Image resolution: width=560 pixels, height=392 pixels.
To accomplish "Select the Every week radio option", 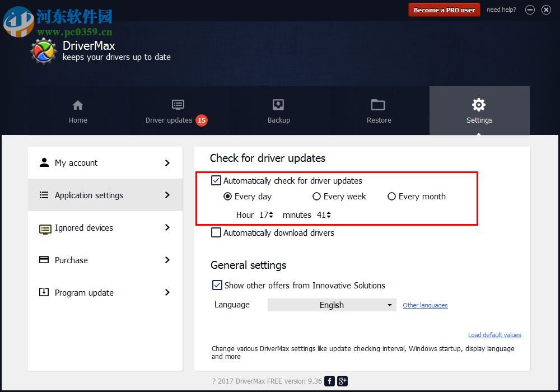I will [316, 197].
